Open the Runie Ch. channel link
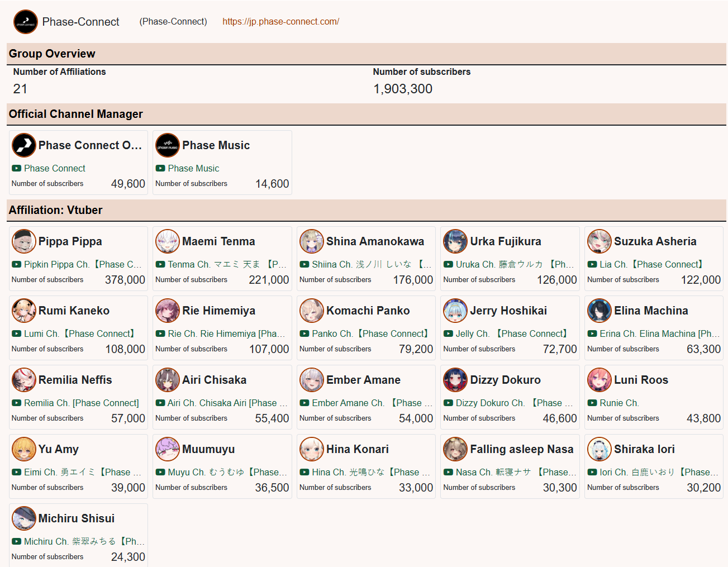 (x=619, y=403)
